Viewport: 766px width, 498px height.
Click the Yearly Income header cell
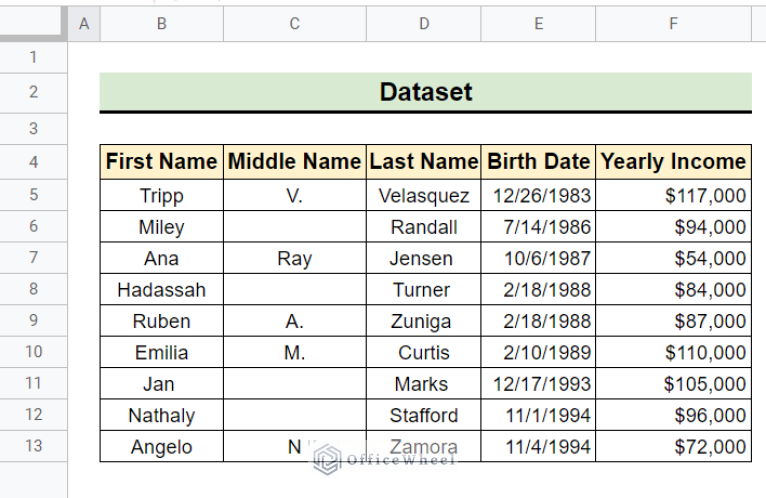[673, 162]
